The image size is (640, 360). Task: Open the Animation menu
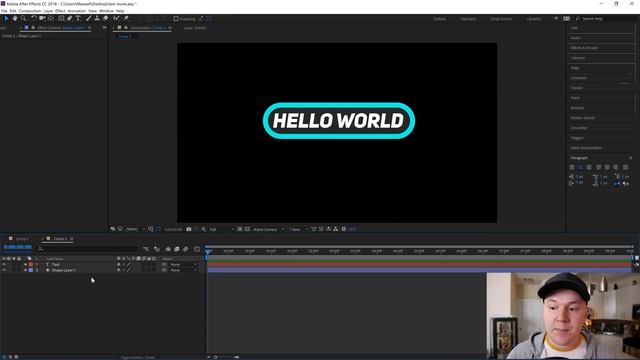tap(77, 11)
